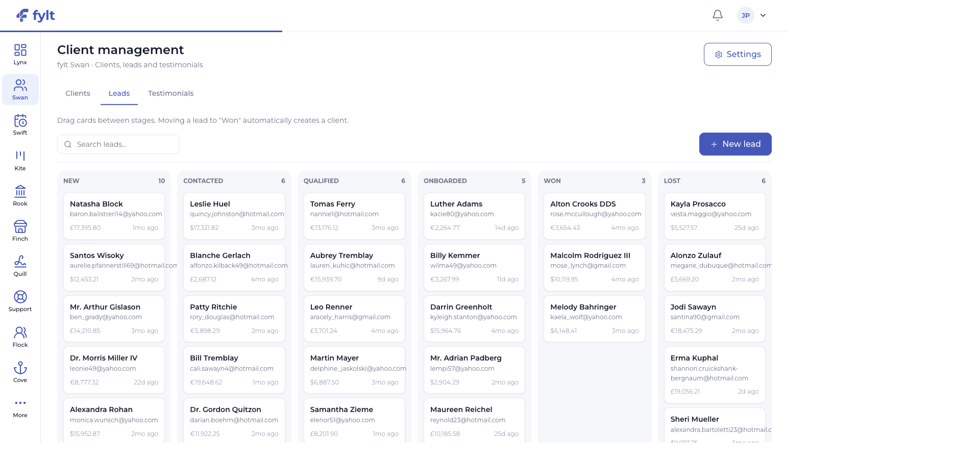The height and width of the screenshot is (459, 980).
Task: Open the notifications bell
Action: pyautogui.click(x=718, y=15)
